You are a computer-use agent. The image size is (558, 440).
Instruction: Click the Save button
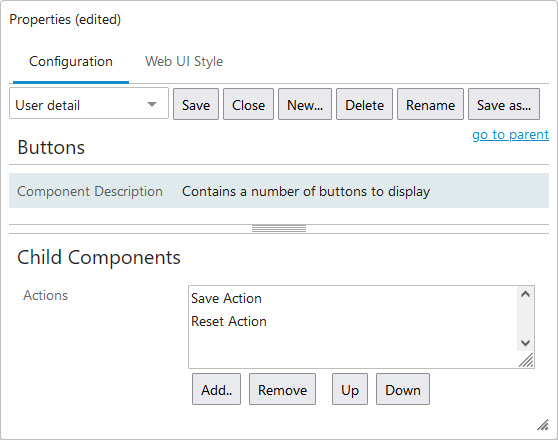click(x=196, y=104)
